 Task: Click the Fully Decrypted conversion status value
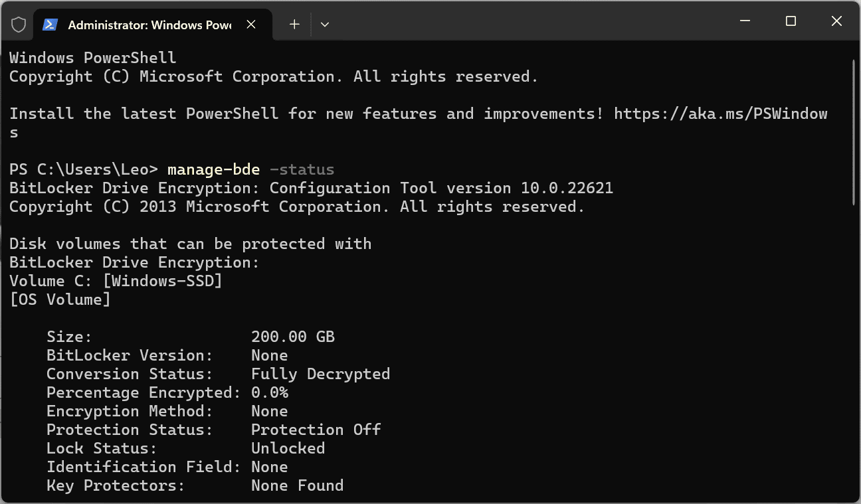[320, 374]
